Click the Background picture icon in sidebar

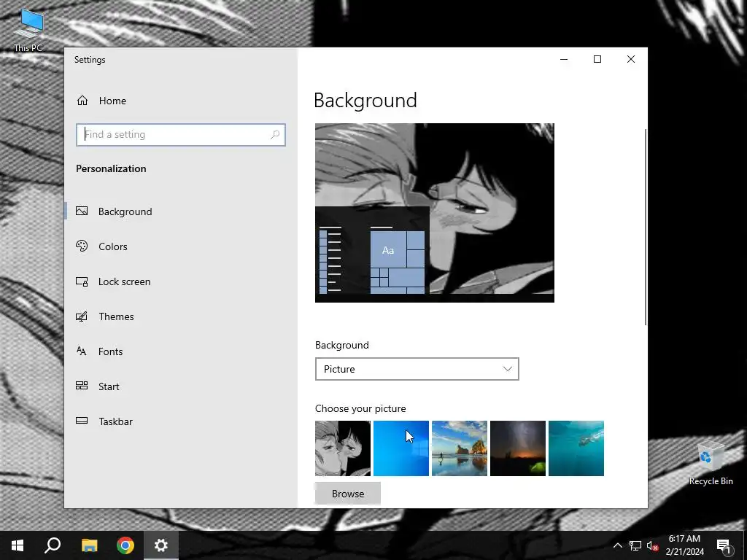[82, 211]
